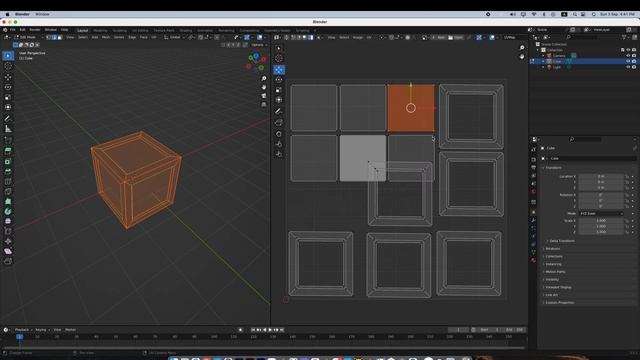The width and height of the screenshot is (640, 360).
Task: Select the Shear tool in left toolbar
Action: (8, 251)
